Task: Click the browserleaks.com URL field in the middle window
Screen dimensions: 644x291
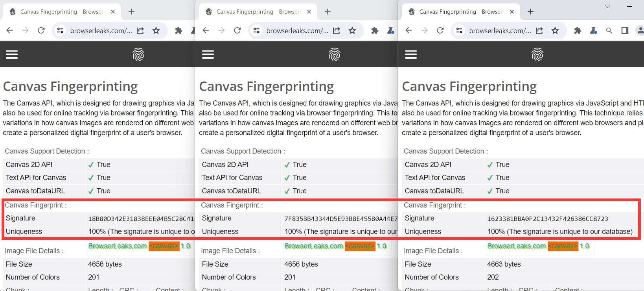Action: (x=297, y=31)
